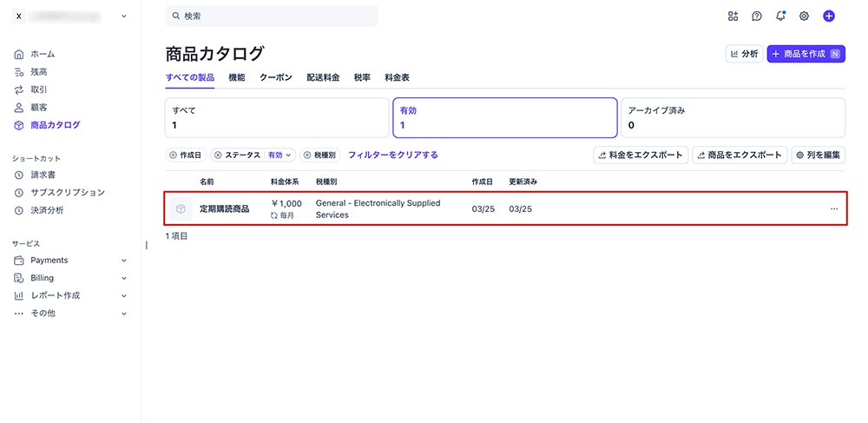
Task: Click the purple plus create icon
Action: coord(829,16)
